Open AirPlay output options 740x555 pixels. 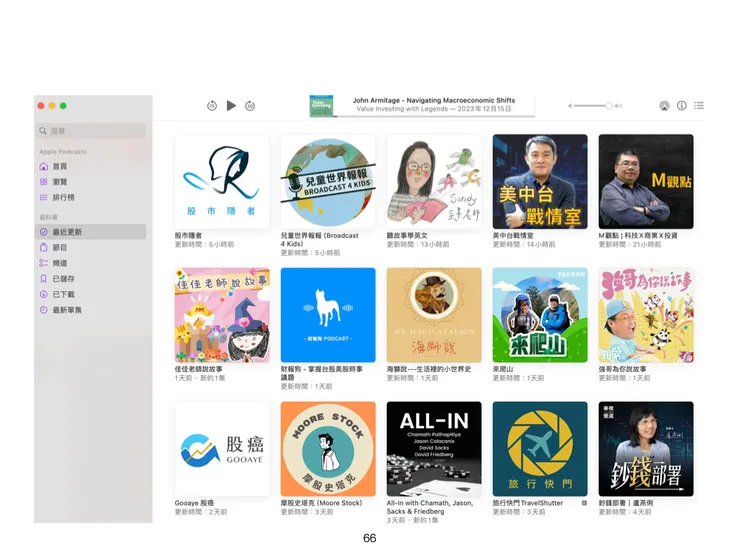click(664, 106)
